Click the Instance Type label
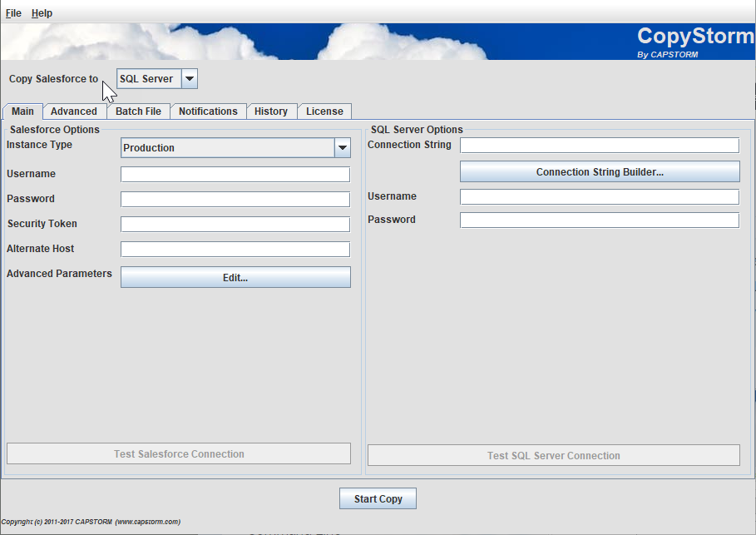The height and width of the screenshot is (535, 756). (x=40, y=144)
